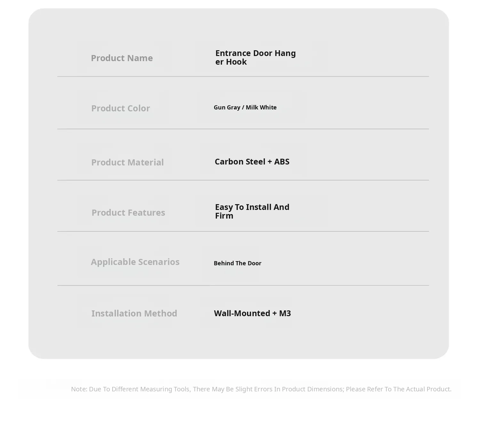
Task: Click the Installation Method label
Action: 134,314
